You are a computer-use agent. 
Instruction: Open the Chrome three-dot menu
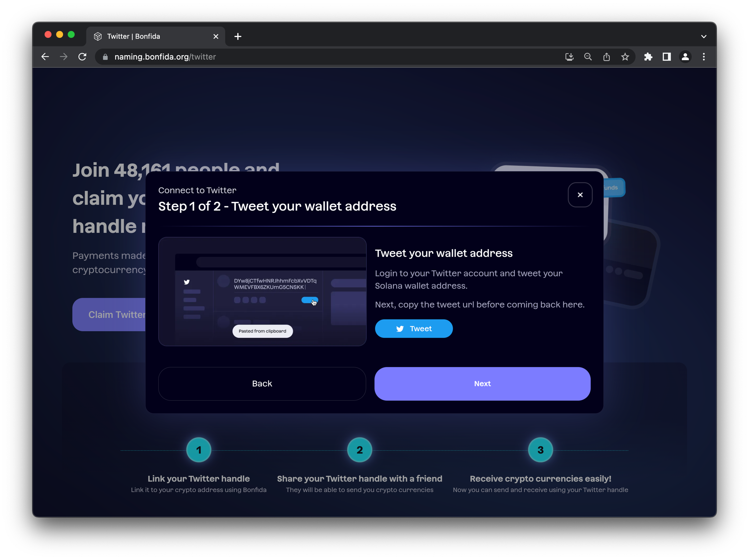[x=703, y=57]
